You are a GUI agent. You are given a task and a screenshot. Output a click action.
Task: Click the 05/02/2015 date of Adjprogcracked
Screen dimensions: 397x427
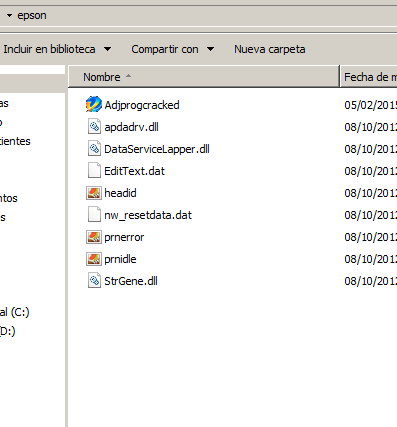[x=371, y=105]
